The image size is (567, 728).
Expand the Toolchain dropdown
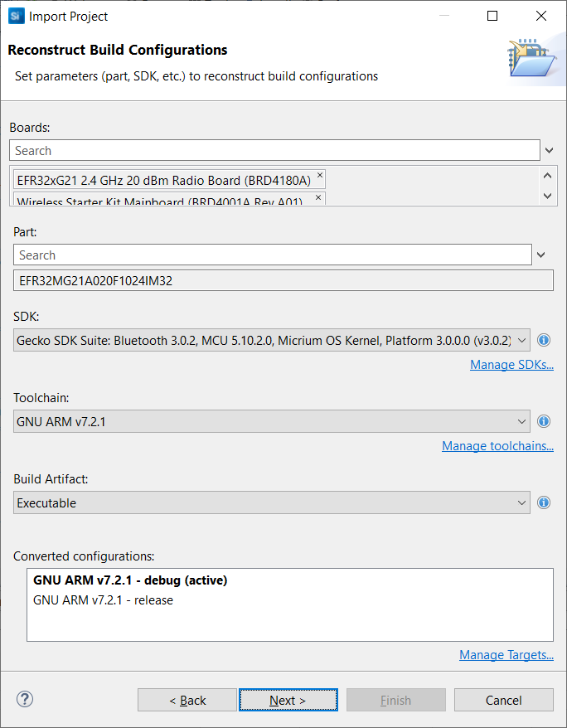[522, 421]
